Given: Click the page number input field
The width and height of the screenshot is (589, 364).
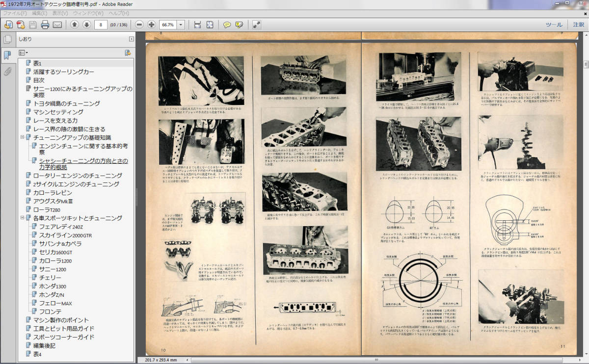Looking at the screenshot, I should pyautogui.click(x=101, y=25).
